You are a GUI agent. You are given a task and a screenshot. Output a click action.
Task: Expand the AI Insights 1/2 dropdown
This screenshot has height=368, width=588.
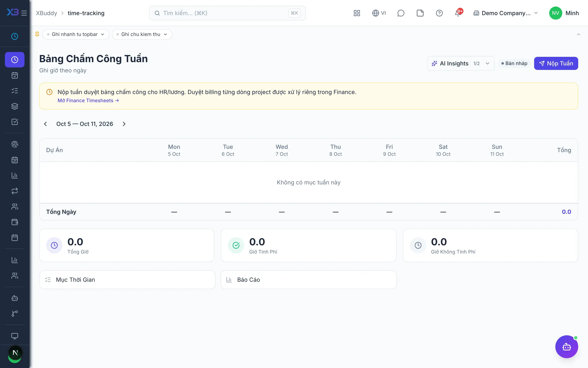pos(461,64)
